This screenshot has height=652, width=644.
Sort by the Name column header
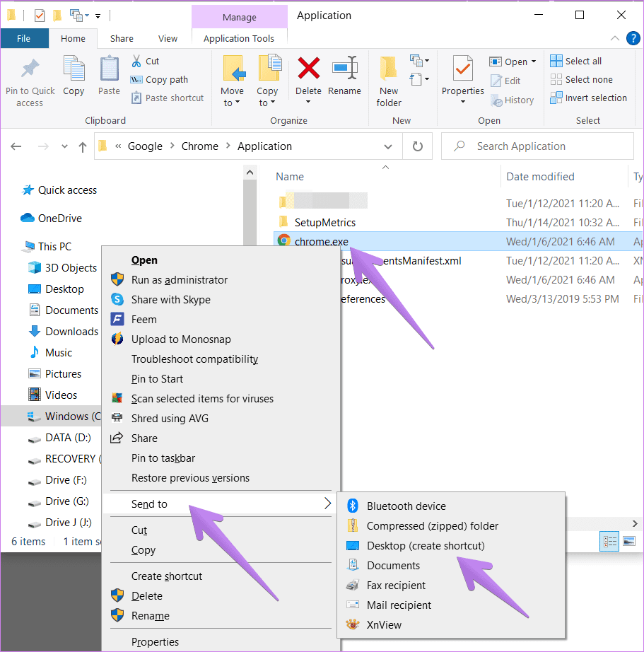point(290,177)
